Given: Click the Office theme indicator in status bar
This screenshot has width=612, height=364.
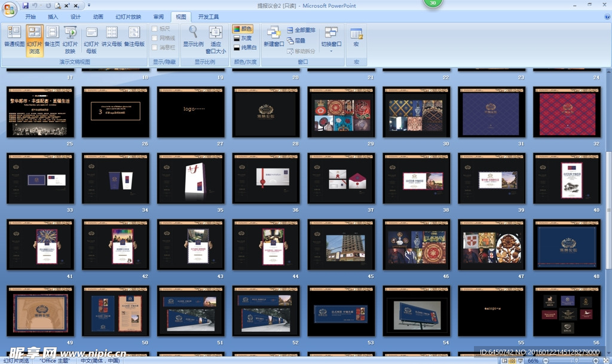Looking at the screenshot, I should (x=54, y=361).
